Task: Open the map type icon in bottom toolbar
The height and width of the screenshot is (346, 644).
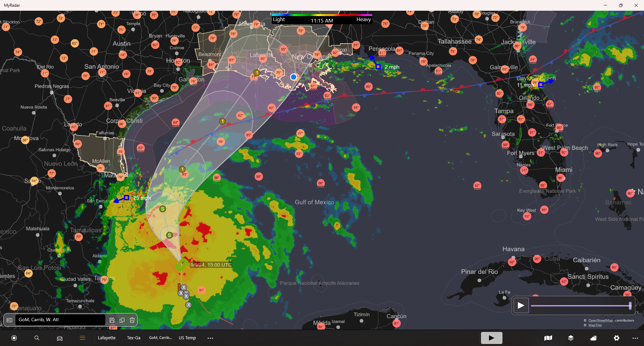Action: pyautogui.click(x=548, y=338)
